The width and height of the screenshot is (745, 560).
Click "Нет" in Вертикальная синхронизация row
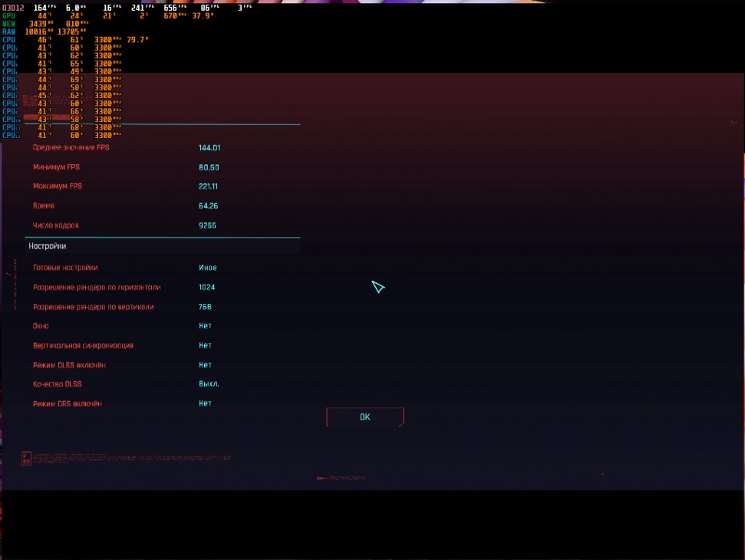[x=205, y=345]
